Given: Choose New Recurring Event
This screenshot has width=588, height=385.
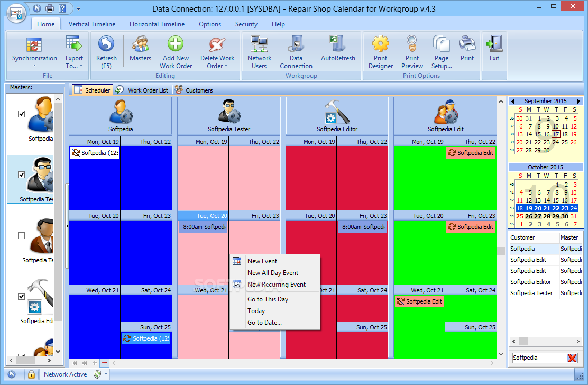Looking at the screenshot, I should click(x=275, y=284).
